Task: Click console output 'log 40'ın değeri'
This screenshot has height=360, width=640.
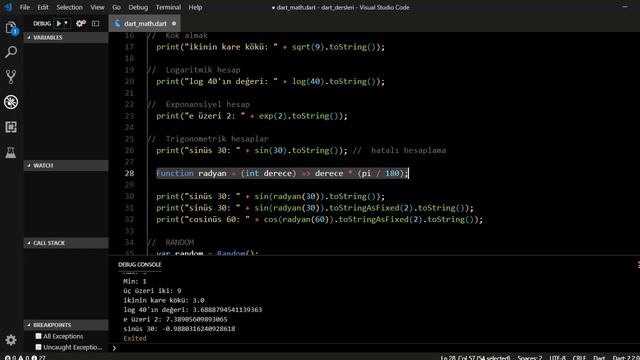Action: point(193,309)
